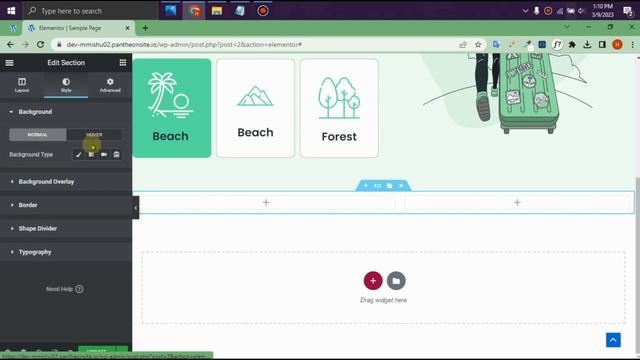The image size is (640, 360).
Task: Select the Forest card
Action: (339, 108)
